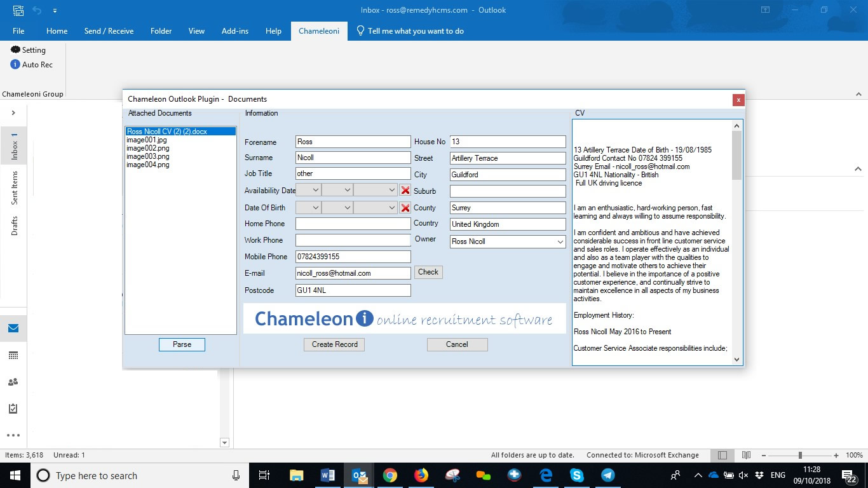
Task: Click zoom out minus button
Action: [764, 455]
